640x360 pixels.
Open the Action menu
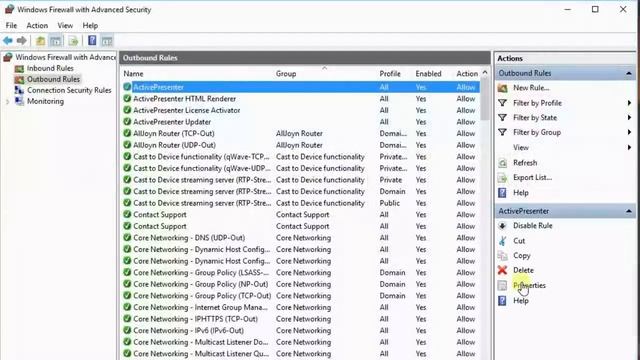coord(37,25)
